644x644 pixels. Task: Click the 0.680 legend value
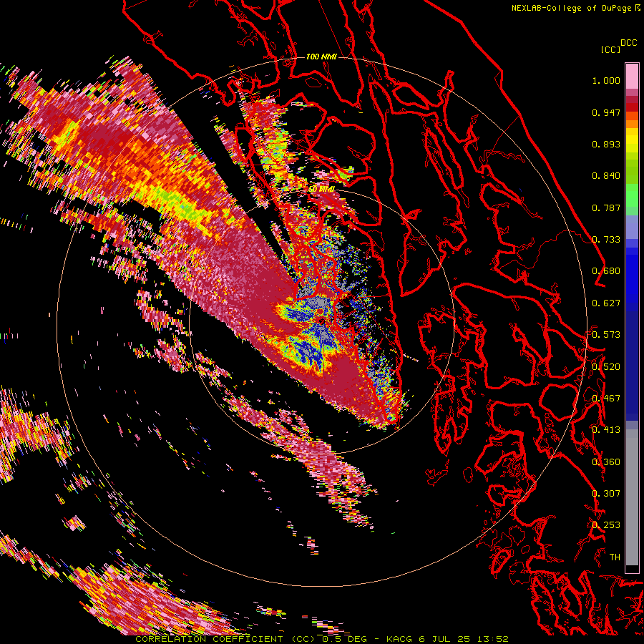click(606, 271)
